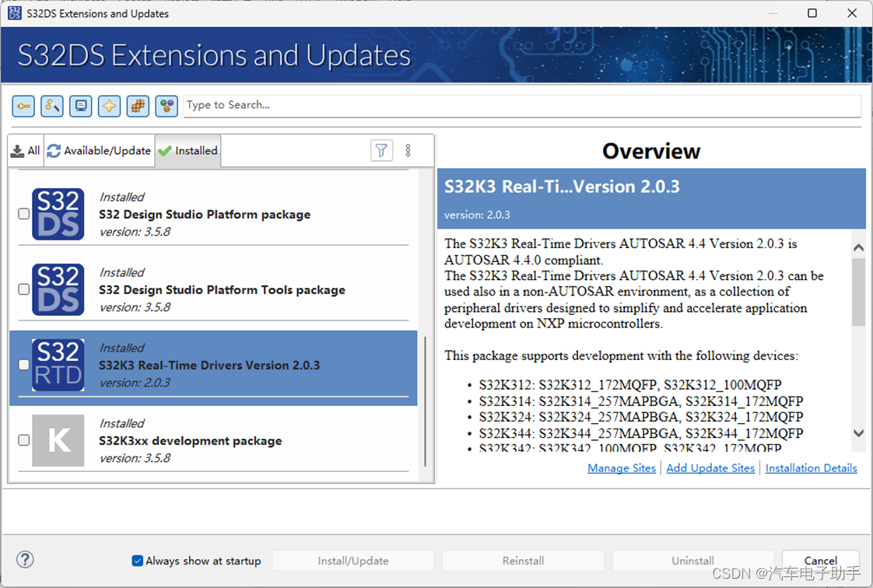The image size is (873, 588).
Task: Select S32K3 Real-Time Drivers Version 2.0.3 row
Action: [x=213, y=368]
